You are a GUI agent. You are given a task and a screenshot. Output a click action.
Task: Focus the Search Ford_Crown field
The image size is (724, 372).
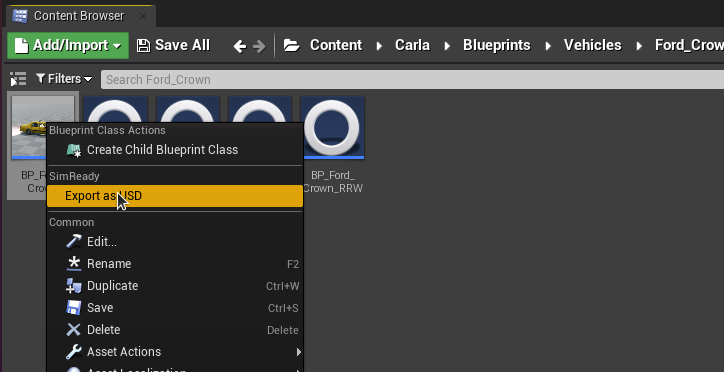pyautogui.click(x=412, y=79)
